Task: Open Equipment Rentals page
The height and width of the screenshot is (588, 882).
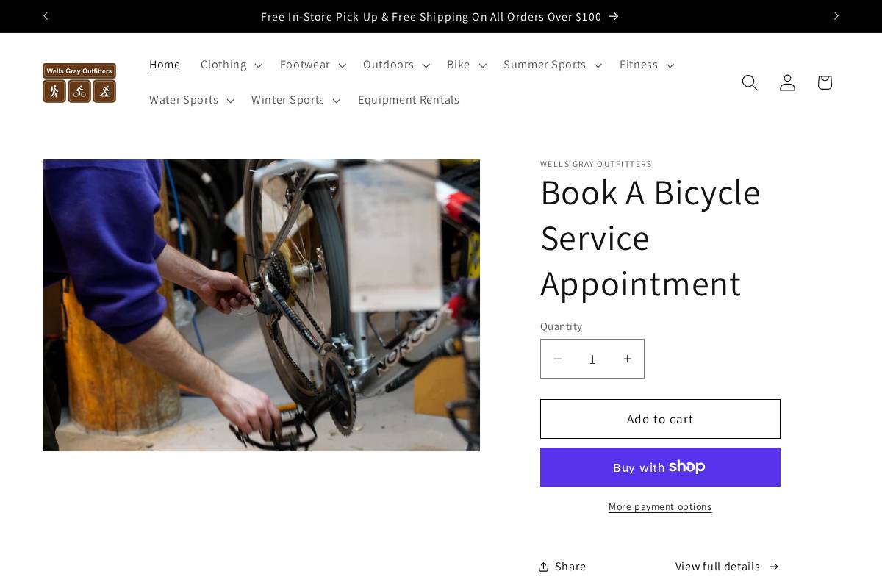Action: click(x=408, y=100)
